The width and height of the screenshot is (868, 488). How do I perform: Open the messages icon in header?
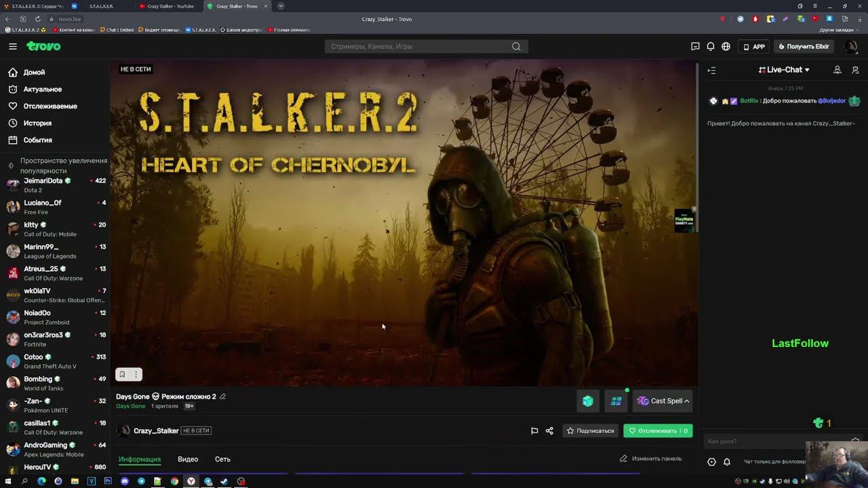[695, 46]
